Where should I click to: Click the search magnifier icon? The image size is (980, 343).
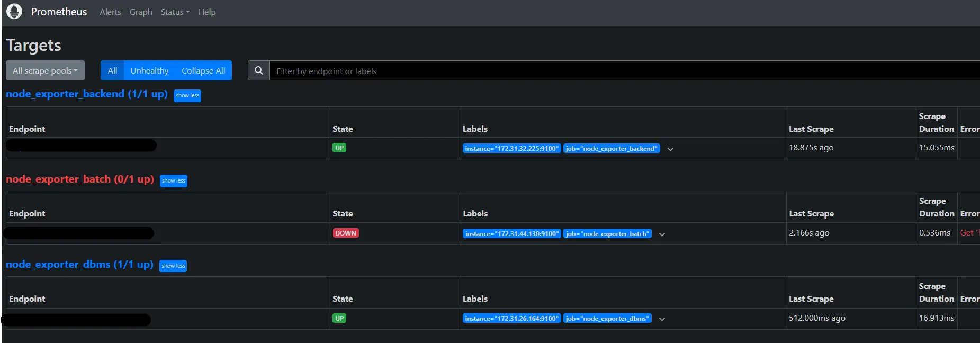pos(259,70)
